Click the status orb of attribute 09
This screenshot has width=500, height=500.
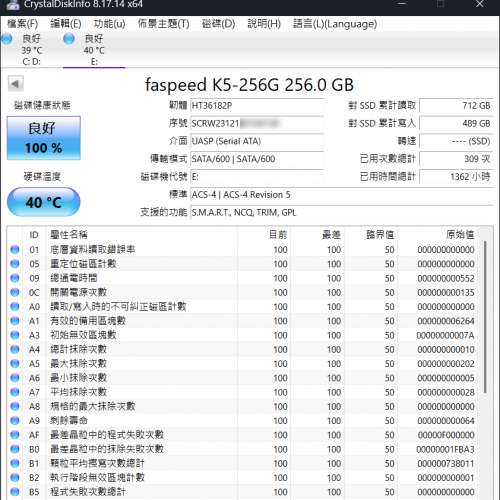pyautogui.click(x=15, y=278)
